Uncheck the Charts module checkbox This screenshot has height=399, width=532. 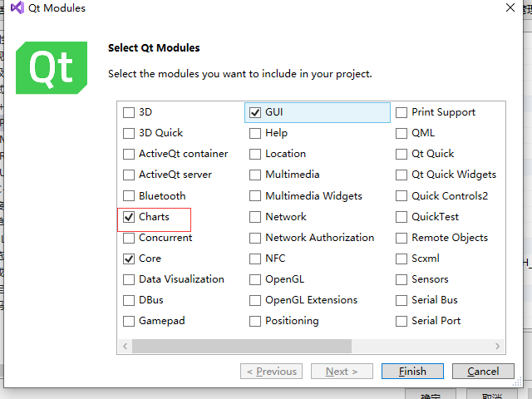pyautogui.click(x=129, y=217)
